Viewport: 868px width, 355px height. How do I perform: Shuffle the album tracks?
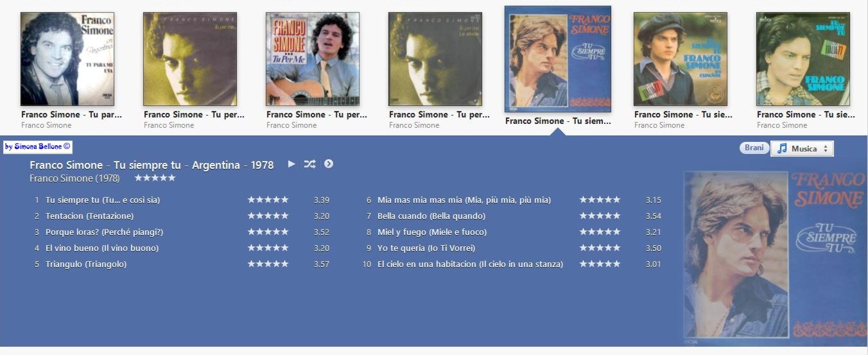(309, 164)
